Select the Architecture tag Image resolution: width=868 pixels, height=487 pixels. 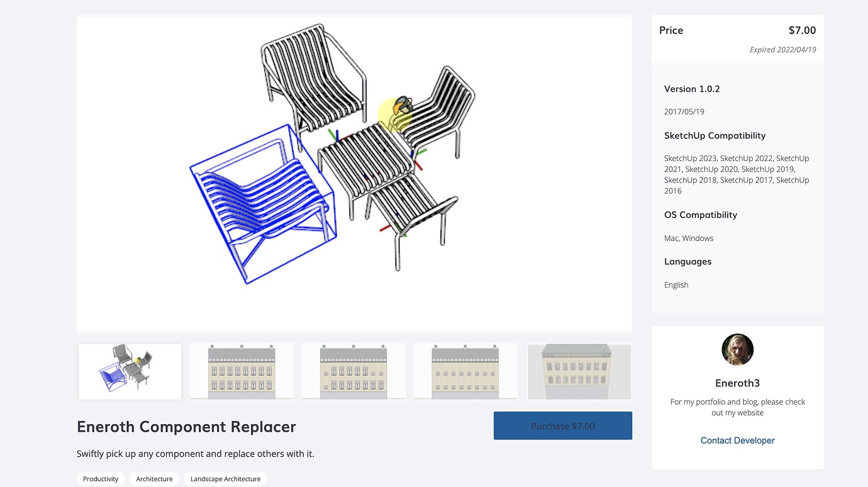[154, 478]
